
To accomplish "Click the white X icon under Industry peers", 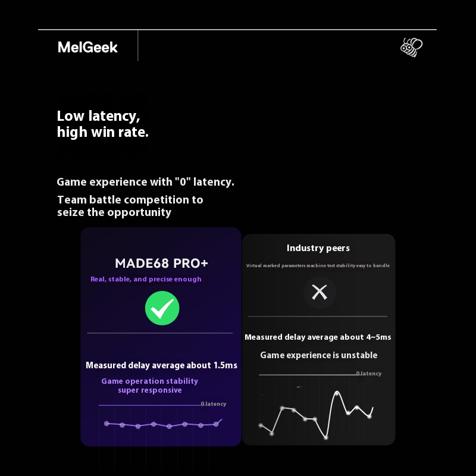I will [320, 292].
